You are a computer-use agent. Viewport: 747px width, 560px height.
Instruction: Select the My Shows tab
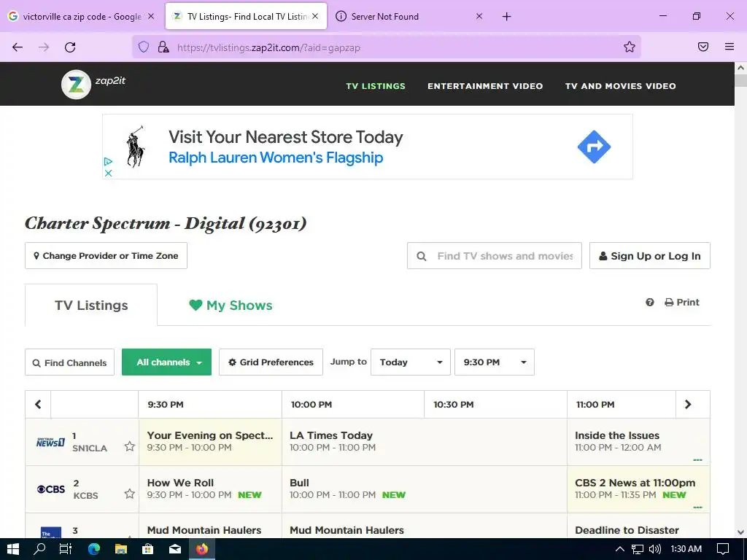pos(231,306)
